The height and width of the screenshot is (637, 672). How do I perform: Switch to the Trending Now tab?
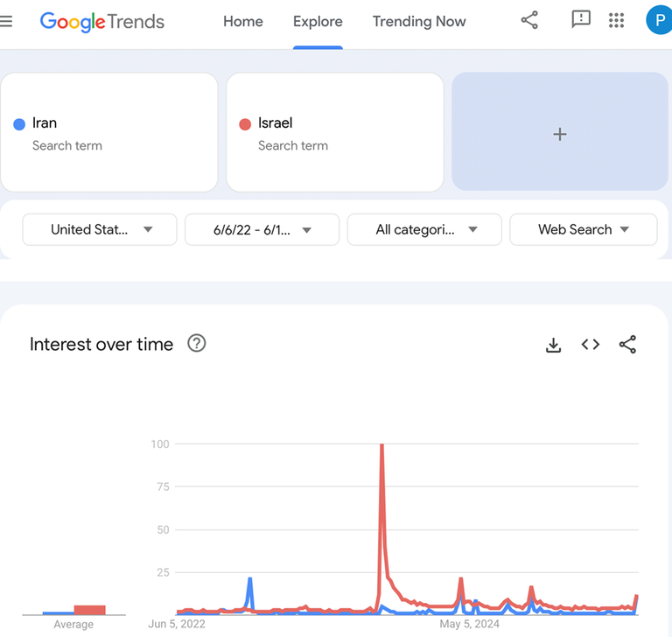point(419,22)
